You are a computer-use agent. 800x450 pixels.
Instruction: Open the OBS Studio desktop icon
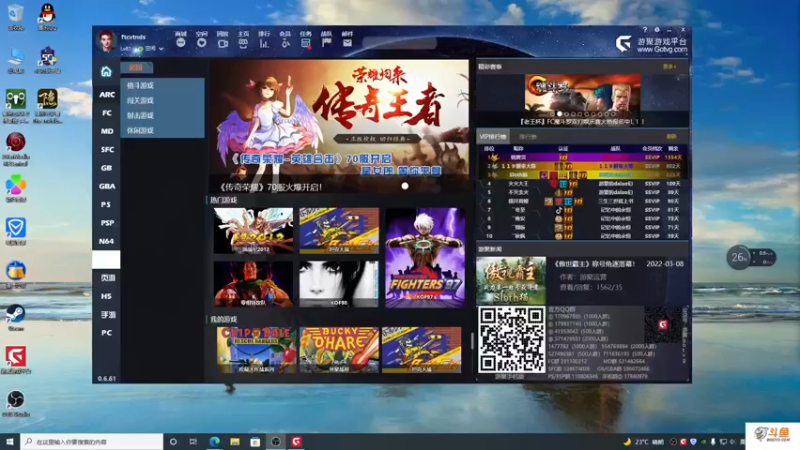click(16, 403)
